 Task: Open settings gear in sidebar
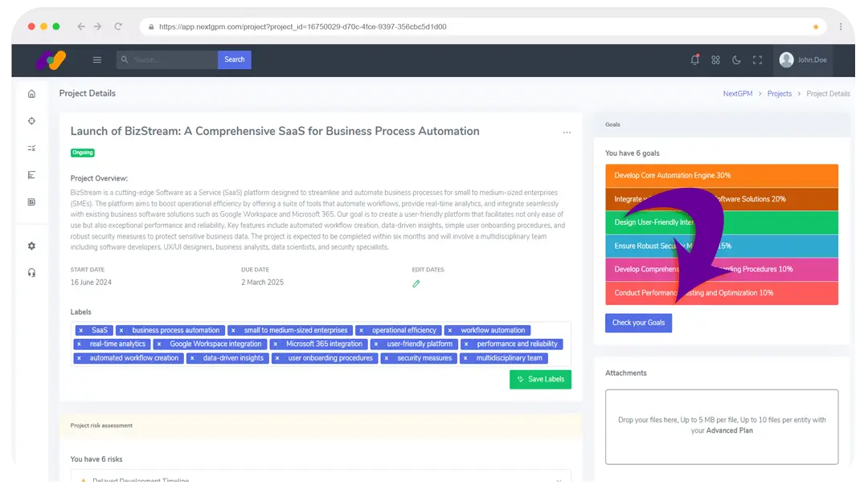click(31, 246)
